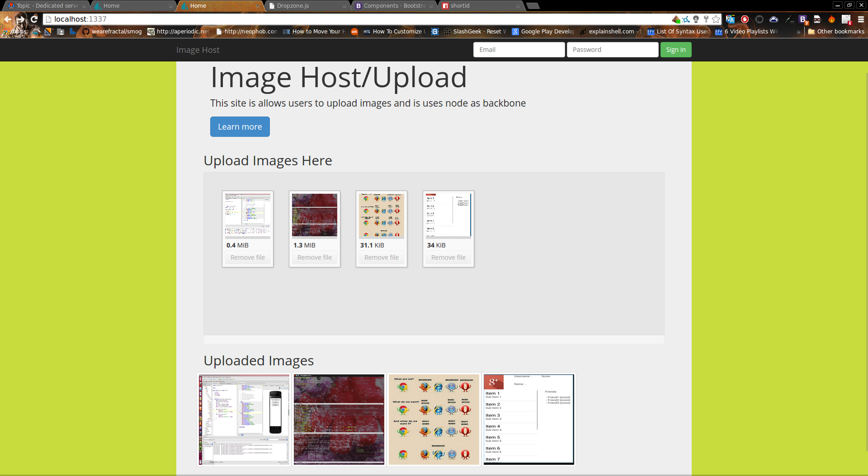Close the shortid tab
868x476 pixels.
click(x=518, y=6)
